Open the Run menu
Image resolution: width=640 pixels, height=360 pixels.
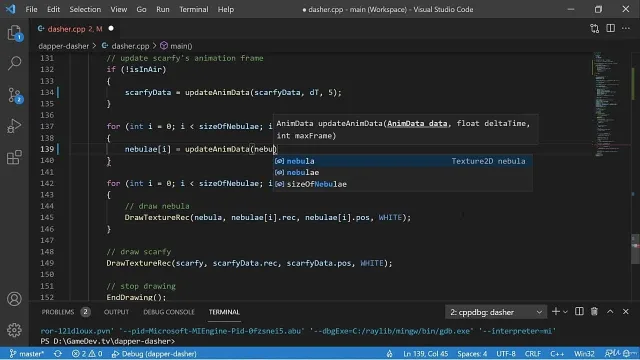[x=162, y=9]
